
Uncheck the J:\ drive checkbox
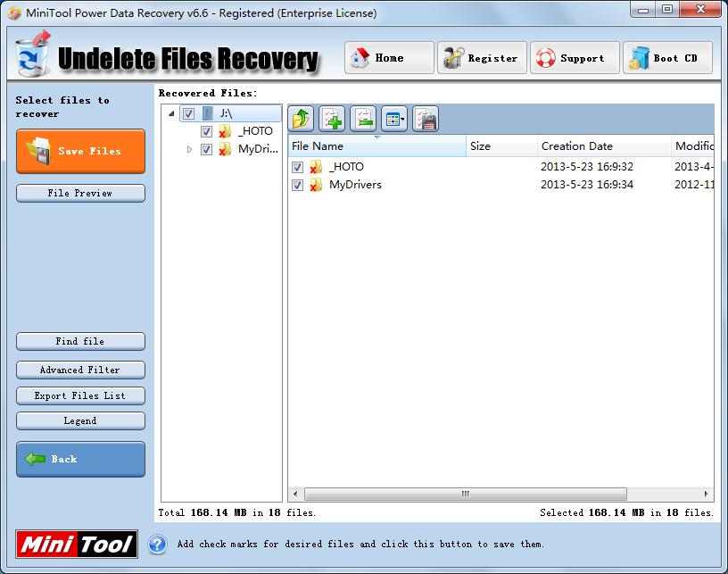pyautogui.click(x=188, y=113)
